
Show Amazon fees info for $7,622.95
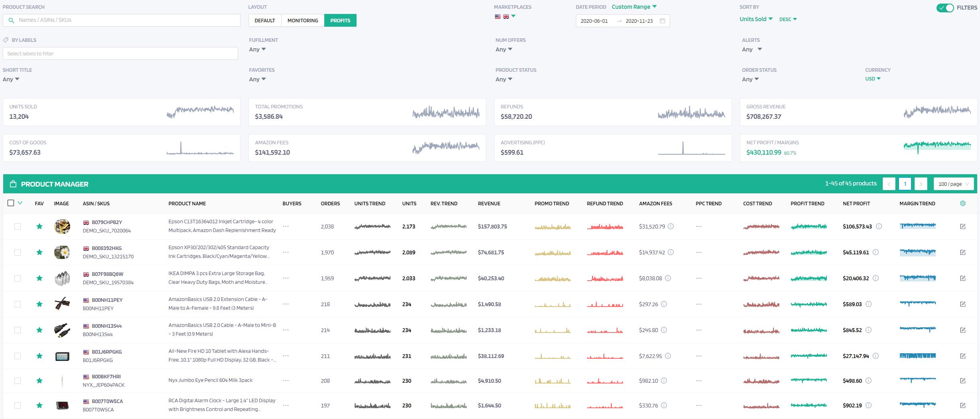click(x=668, y=356)
